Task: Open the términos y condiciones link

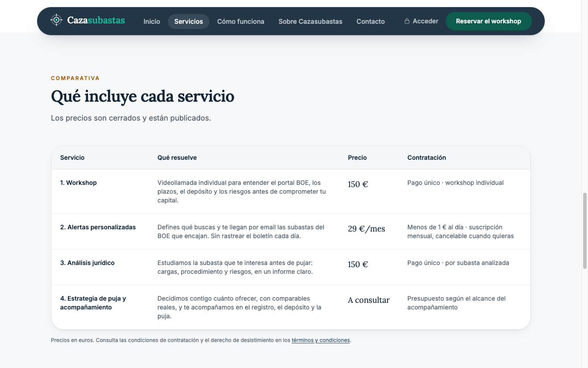Action: pyautogui.click(x=321, y=340)
